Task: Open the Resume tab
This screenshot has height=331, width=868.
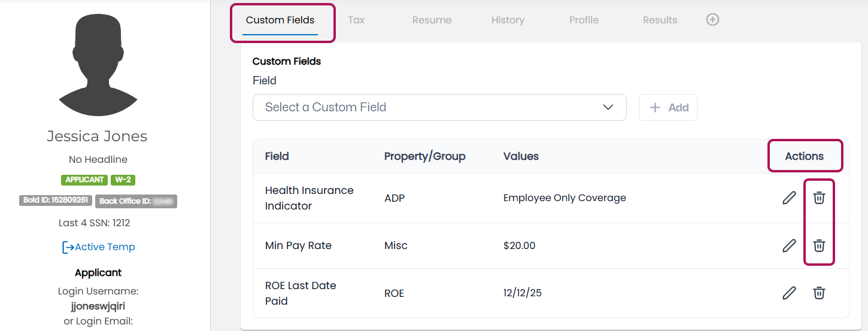Action: [x=432, y=20]
